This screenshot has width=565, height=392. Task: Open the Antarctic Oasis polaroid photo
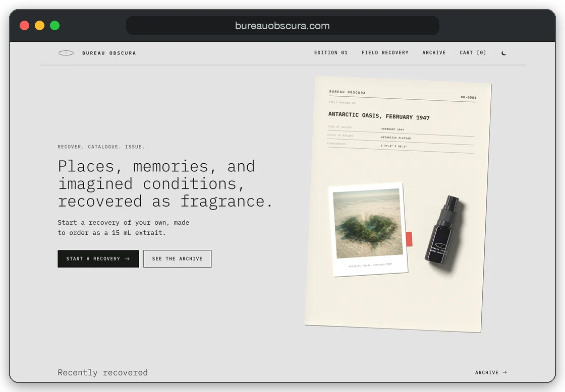click(x=368, y=229)
